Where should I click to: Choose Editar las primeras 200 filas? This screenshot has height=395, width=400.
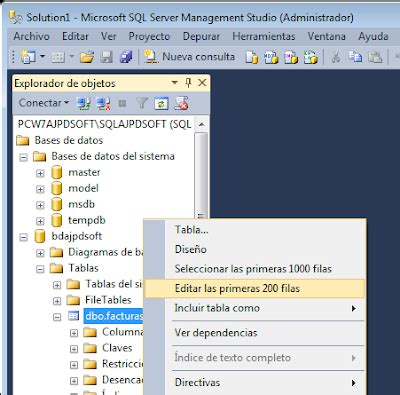pyautogui.click(x=255, y=288)
